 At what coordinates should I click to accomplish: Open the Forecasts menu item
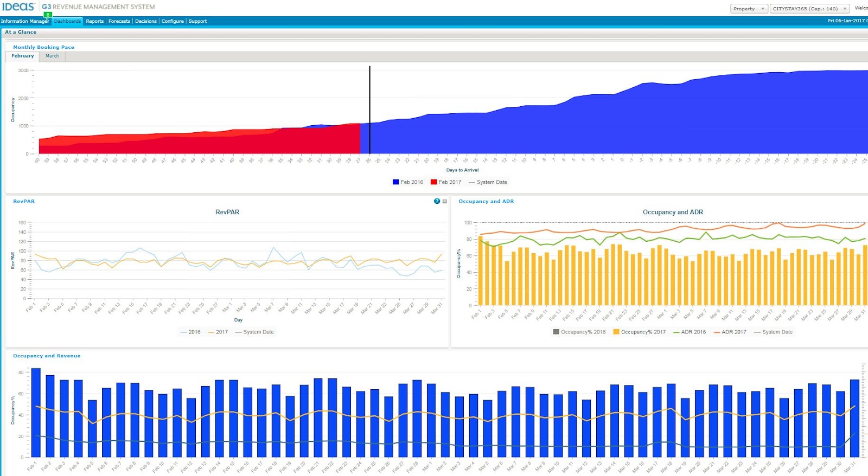119,21
